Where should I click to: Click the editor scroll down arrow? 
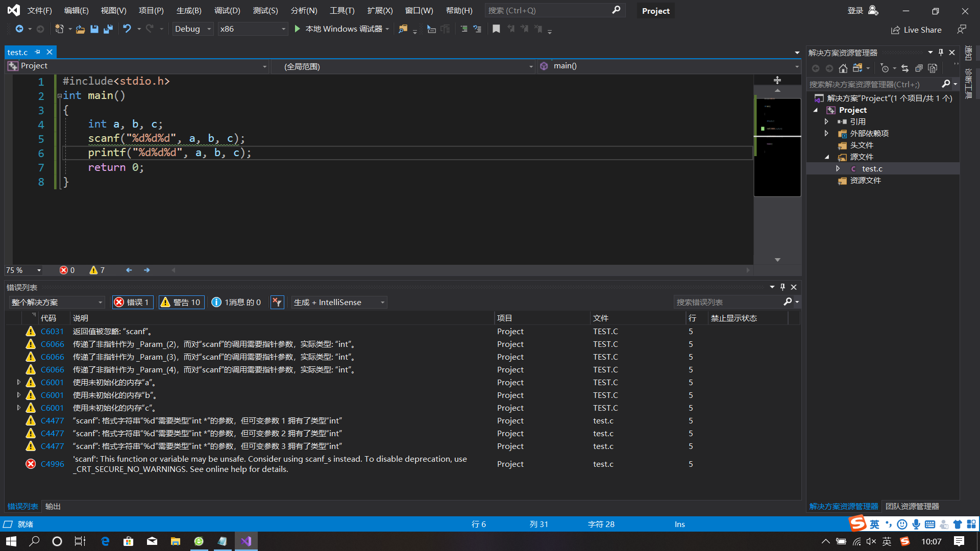pyautogui.click(x=777, y=260)
